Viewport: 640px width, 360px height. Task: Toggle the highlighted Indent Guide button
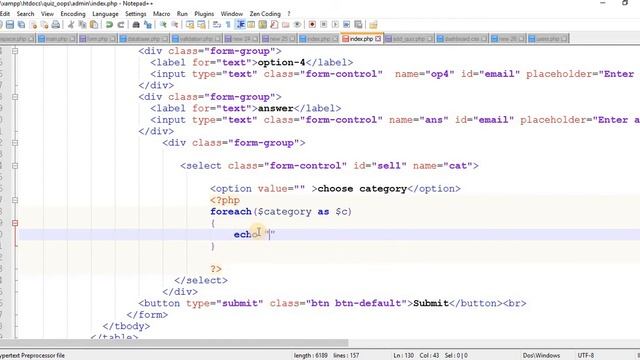click(240, 24)
